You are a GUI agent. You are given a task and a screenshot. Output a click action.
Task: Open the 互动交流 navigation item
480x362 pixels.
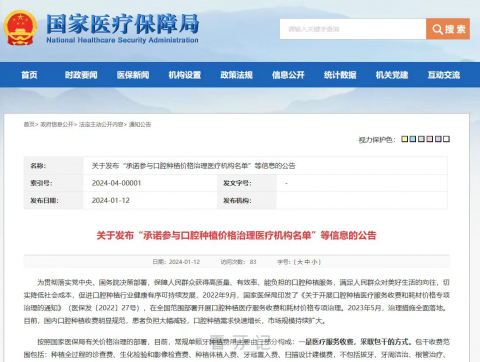(x=444, y=75)
